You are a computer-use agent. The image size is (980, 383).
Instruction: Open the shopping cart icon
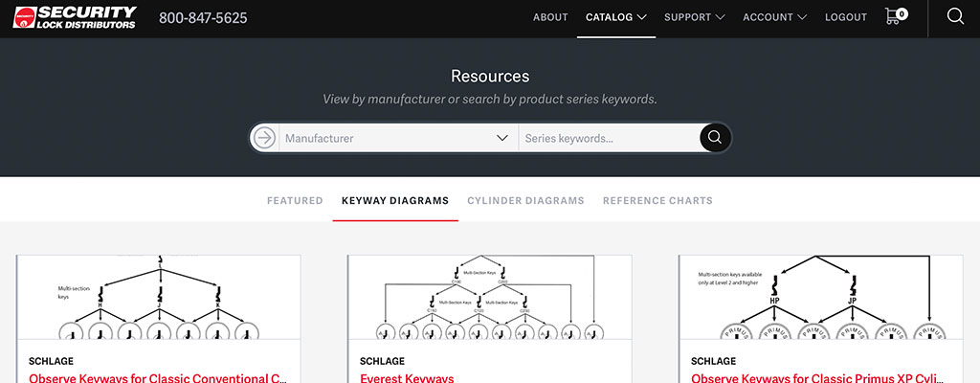pyautogui.click(x=896, y=16)
